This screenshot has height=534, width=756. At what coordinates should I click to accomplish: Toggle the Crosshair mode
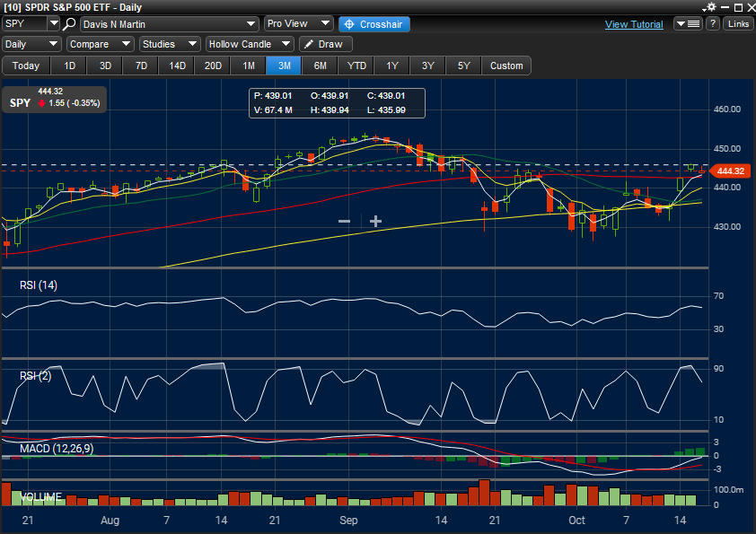[x=374, y=24]
